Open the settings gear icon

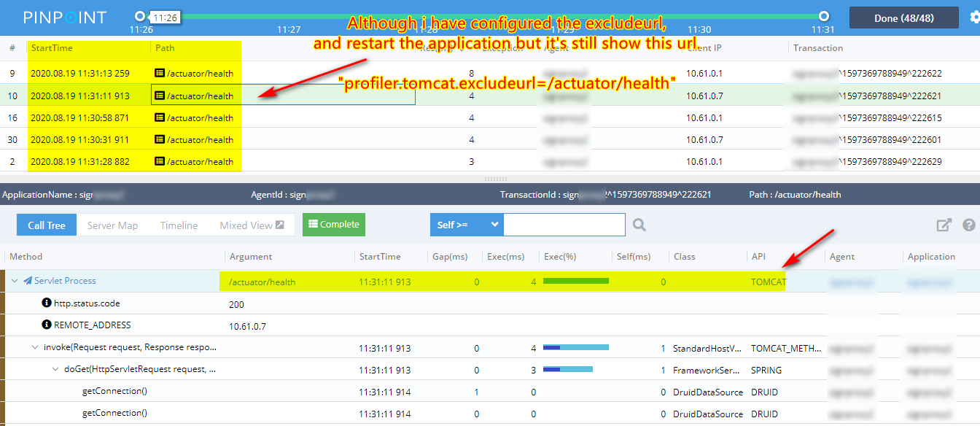coord(975,18)
